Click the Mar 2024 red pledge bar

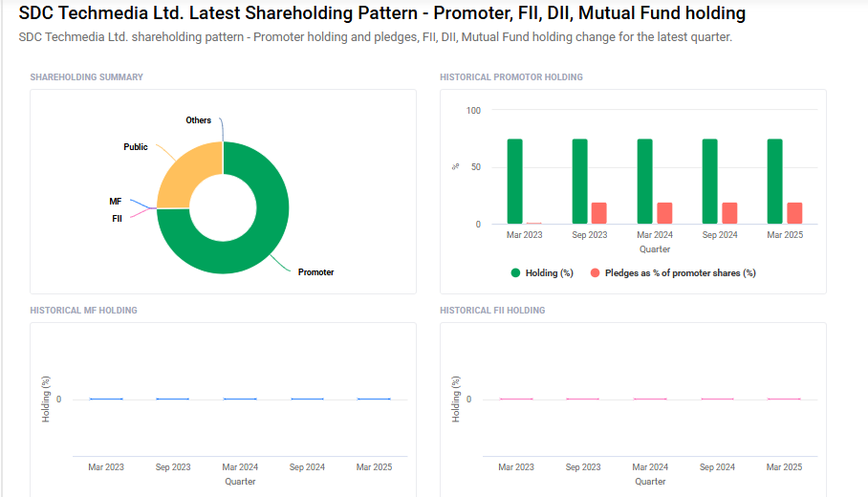(664, 213)
